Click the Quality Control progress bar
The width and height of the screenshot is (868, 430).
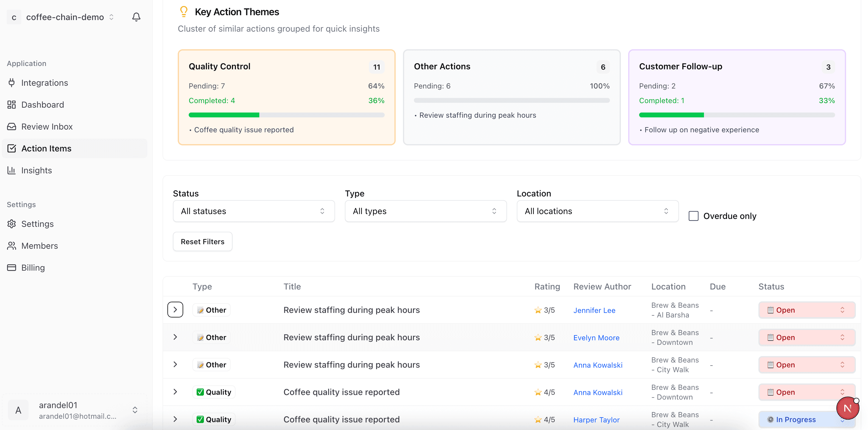pyautogui.click(x=286, y=115)
